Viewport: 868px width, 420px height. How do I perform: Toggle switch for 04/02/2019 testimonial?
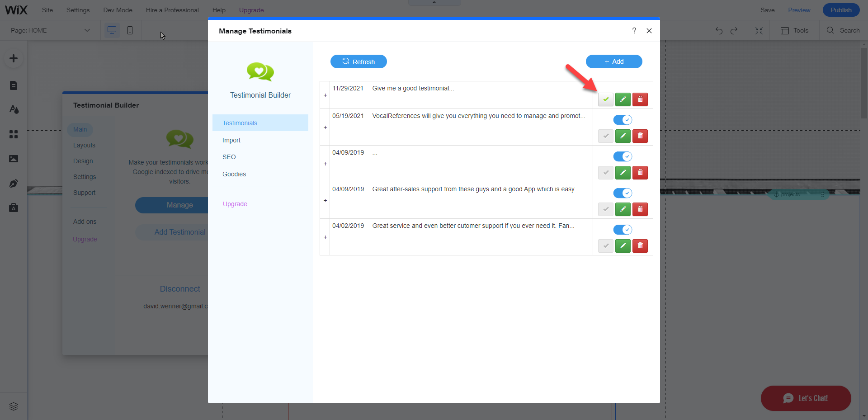tap(623, 230)
